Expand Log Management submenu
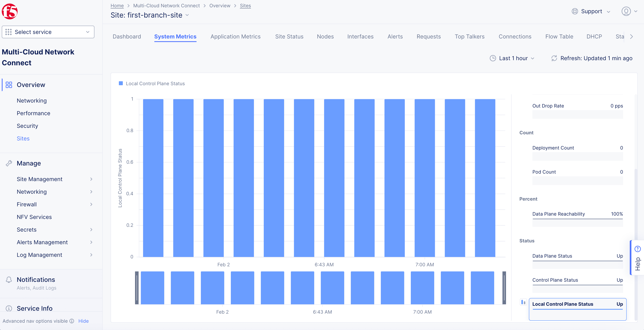This screenshot has height=330, width=644. pyautogui.click(x=91, y=255)
